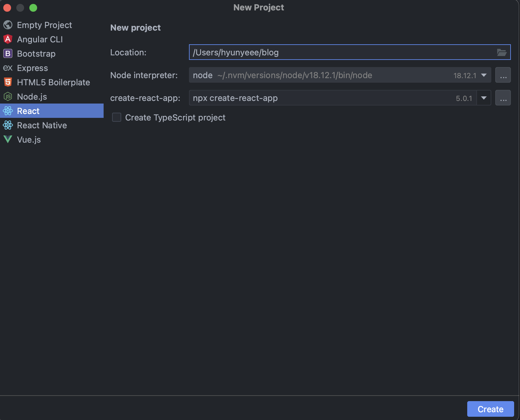Viewport: 520px width, 420px height.
Task: Close the New Project window
Action: click(7, 8)
